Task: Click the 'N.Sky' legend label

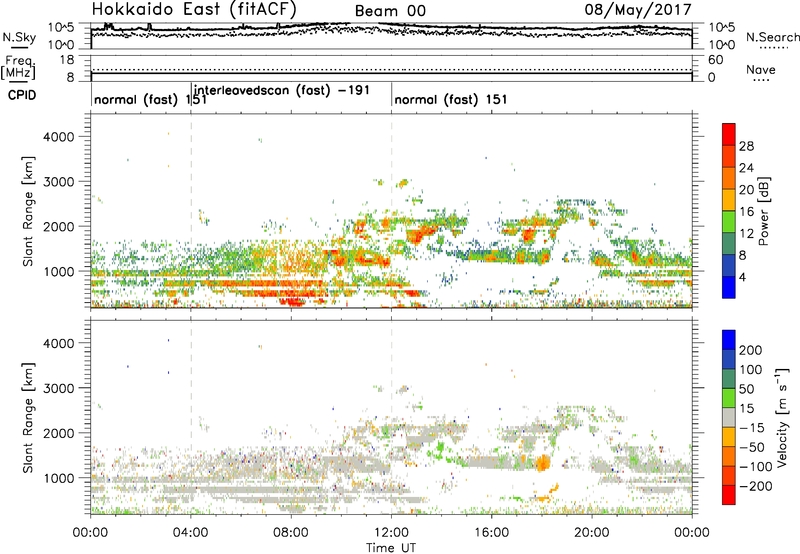Action: coord(19,38)
